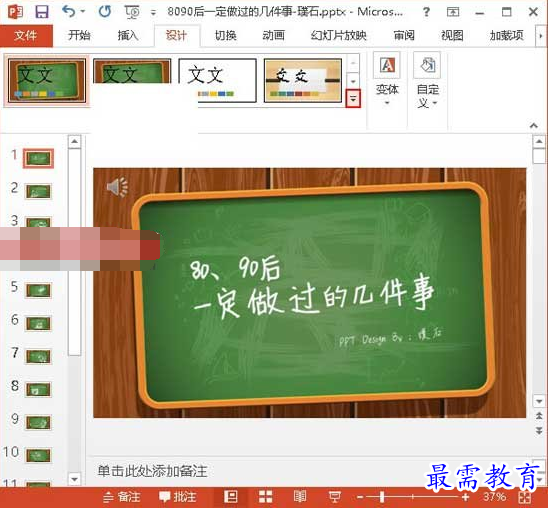Start slideshow from beginning via quick toolbar icon

[x=132, y=12]
